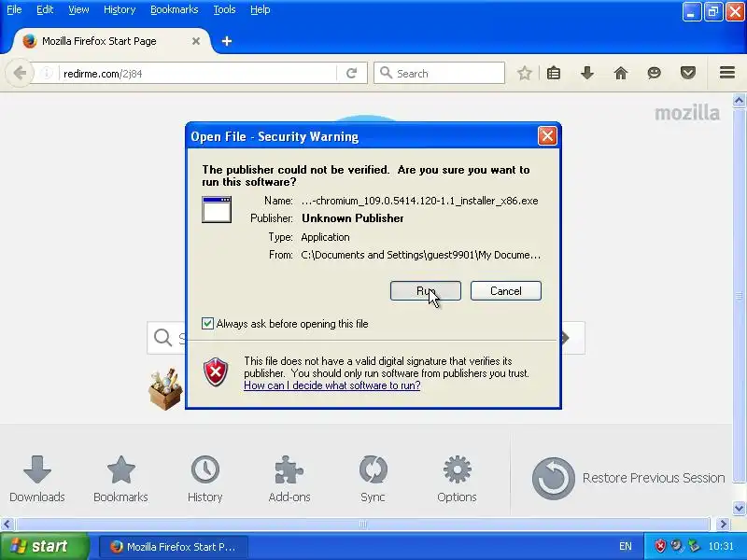
Task: Click the installer file name text
Action: pyautogui.click(x=419, y=201)
